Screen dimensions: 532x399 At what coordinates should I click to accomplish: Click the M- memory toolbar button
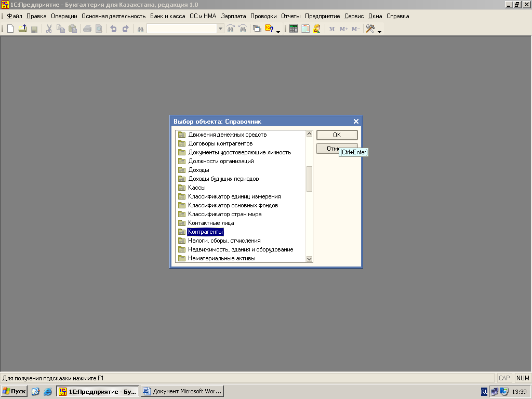(355, 29)
